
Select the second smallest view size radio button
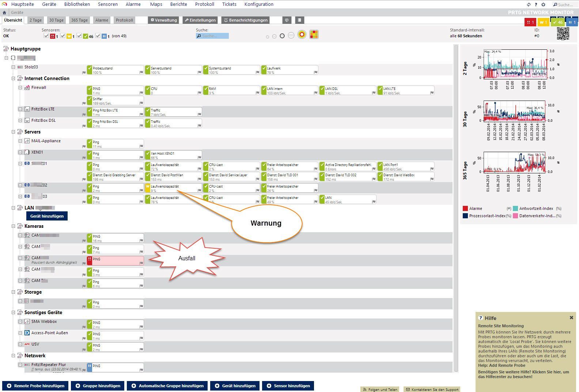pos(274,36)
